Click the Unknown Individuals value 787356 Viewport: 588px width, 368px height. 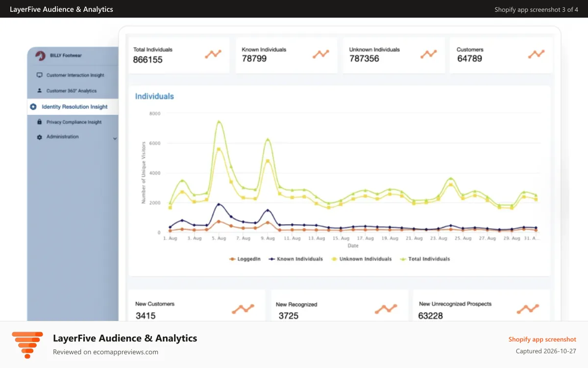[364, 59]
